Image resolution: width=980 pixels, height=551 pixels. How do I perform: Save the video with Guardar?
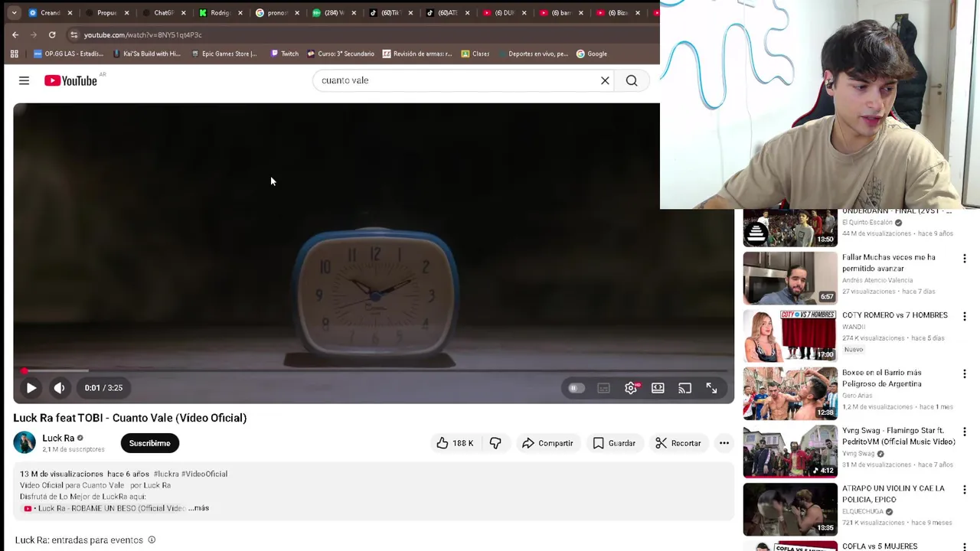614,443
